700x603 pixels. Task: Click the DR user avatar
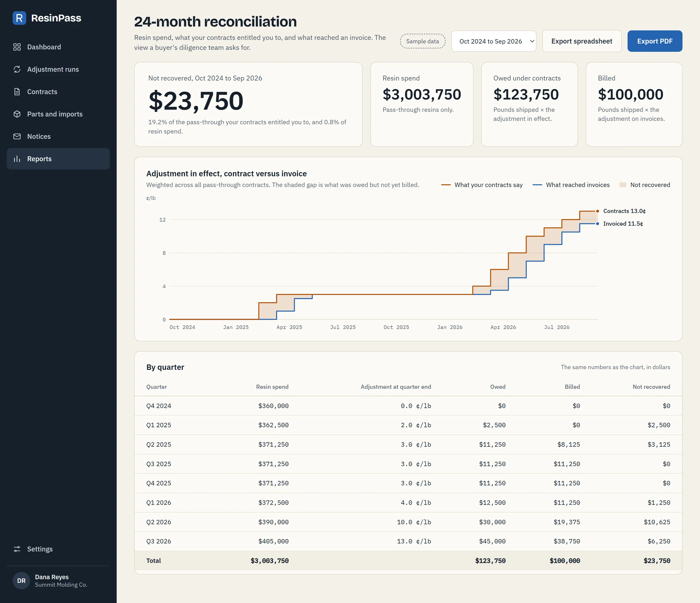(x=21, y=581)
